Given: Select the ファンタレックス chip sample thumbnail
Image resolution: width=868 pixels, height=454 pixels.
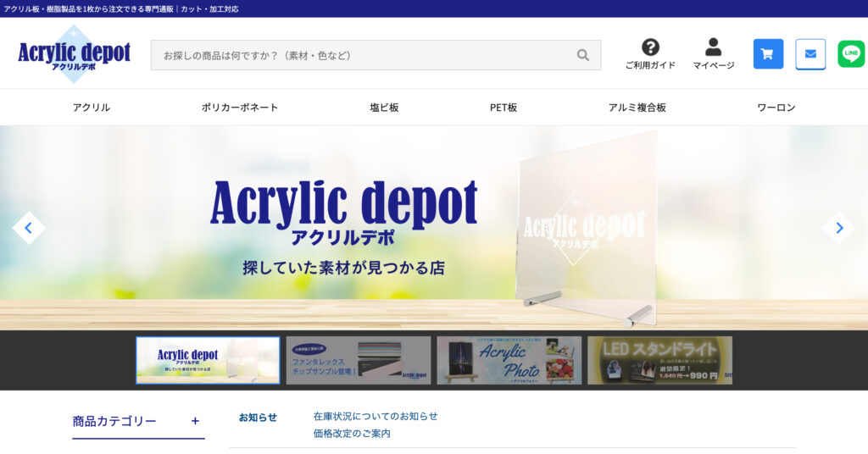Looking at the screenshot, I should click(359, 360).
